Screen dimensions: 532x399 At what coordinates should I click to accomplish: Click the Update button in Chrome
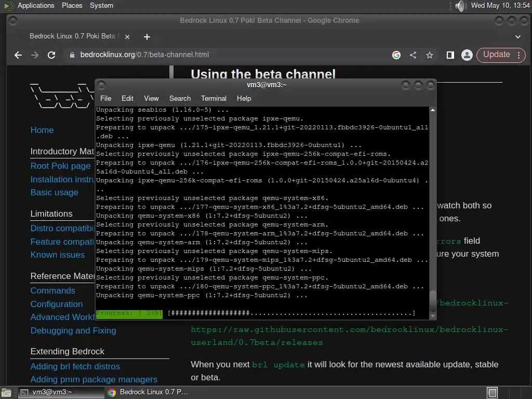(496, 55)
